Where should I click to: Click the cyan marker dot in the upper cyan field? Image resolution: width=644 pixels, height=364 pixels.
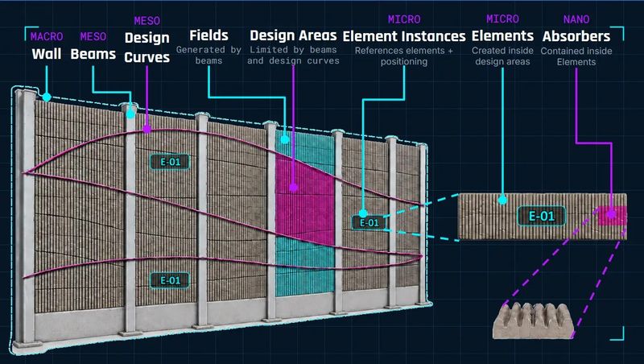[285, 139]
